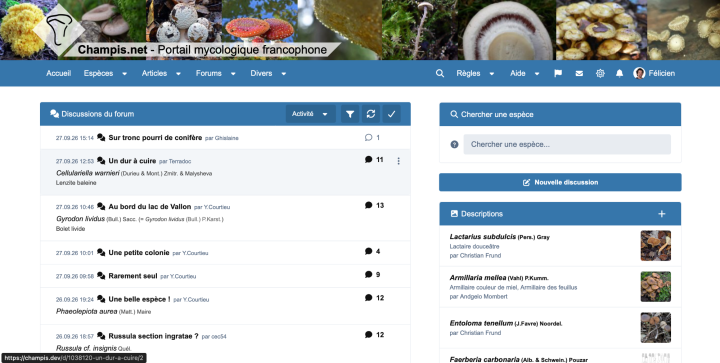Open Armillaria mellea thumbnail image
720x363 pixels.
click(x=655, y=286)
